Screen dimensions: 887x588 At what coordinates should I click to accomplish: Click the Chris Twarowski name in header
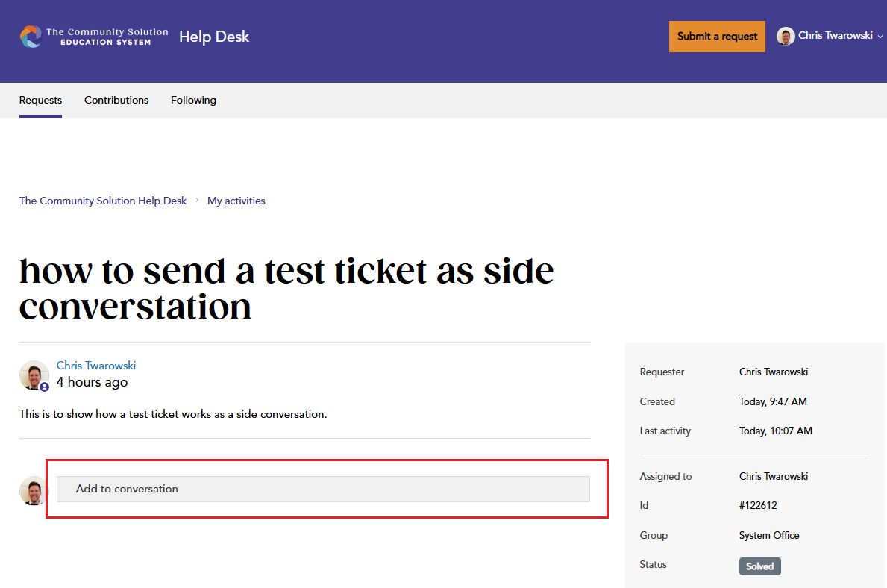pyautogui.click(x=835, y=36)
